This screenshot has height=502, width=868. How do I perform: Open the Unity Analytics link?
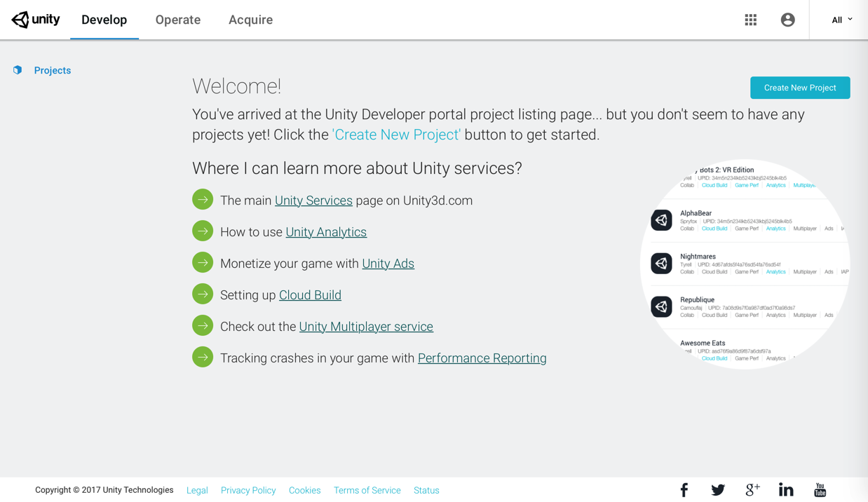326,232
